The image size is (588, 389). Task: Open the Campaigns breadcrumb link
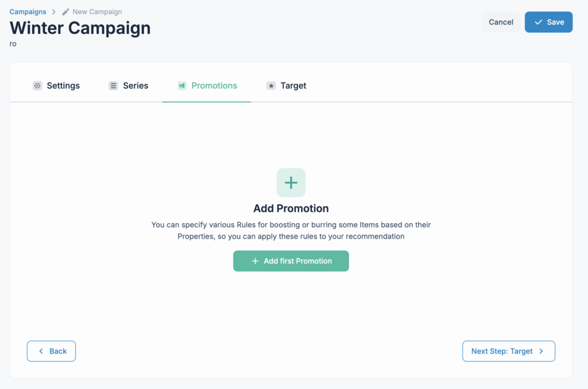coord(28,11)
